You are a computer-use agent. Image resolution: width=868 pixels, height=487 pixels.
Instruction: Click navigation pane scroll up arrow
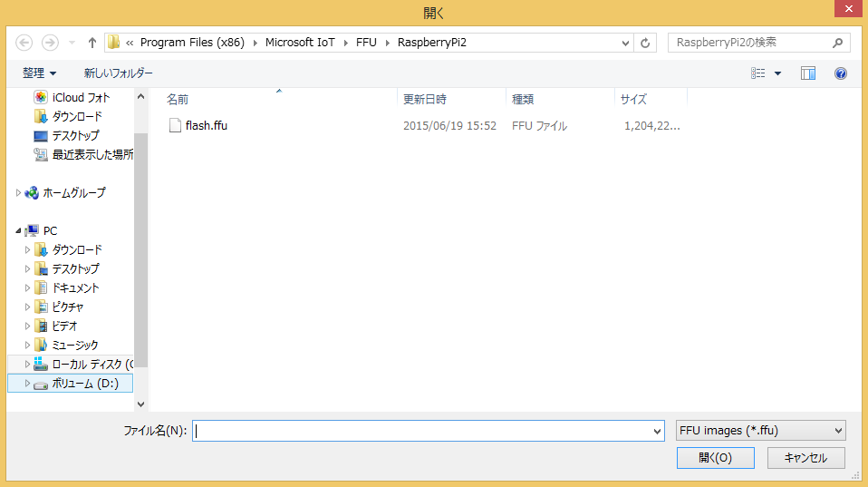[140, 96]
